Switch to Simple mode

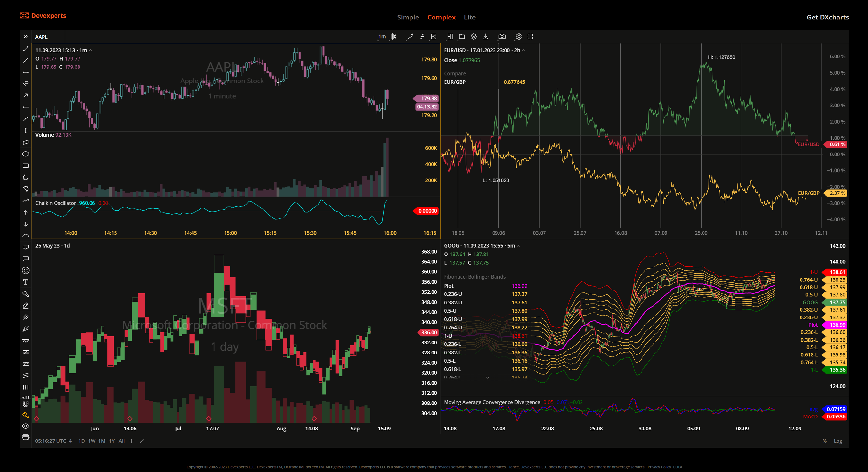coord(408,17)
